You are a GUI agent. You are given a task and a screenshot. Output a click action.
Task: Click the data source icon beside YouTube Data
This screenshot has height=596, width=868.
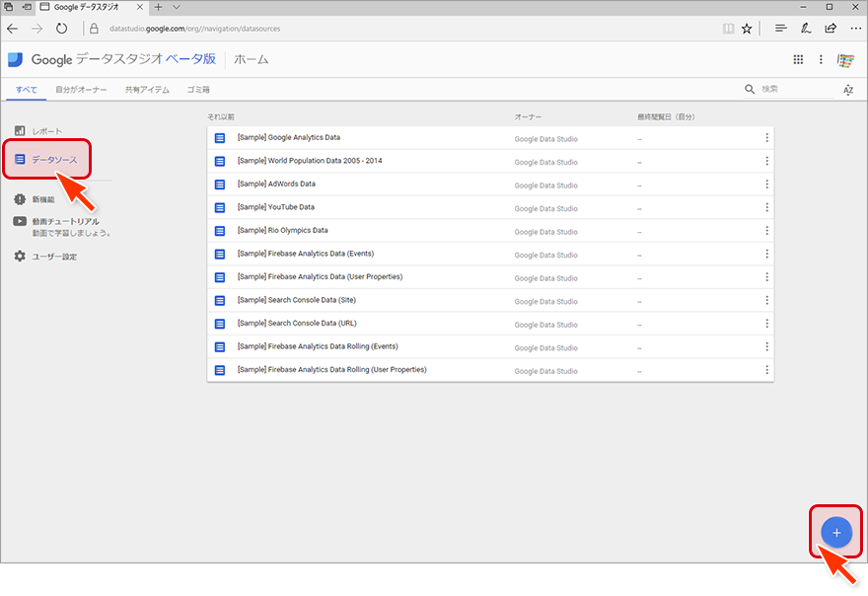(220, 208)
